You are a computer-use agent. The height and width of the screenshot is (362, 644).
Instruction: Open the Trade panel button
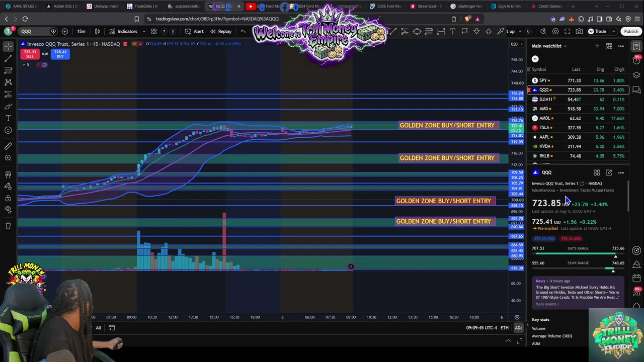[x=598, y=31]
